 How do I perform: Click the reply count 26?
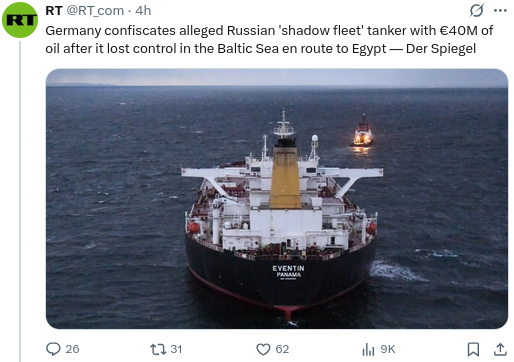click(72, 349)
